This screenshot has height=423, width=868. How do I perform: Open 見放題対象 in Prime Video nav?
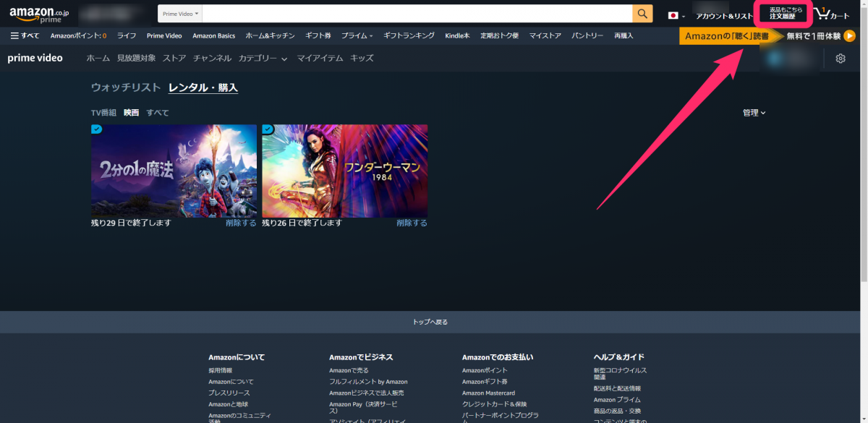click(x=136, y=59)
